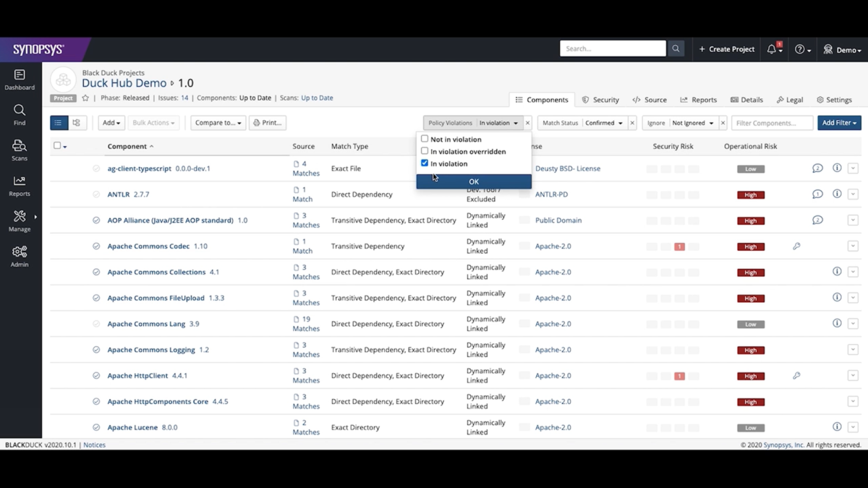
Task: Confirm filter selection with OK
Action: [x=474, y=181]
